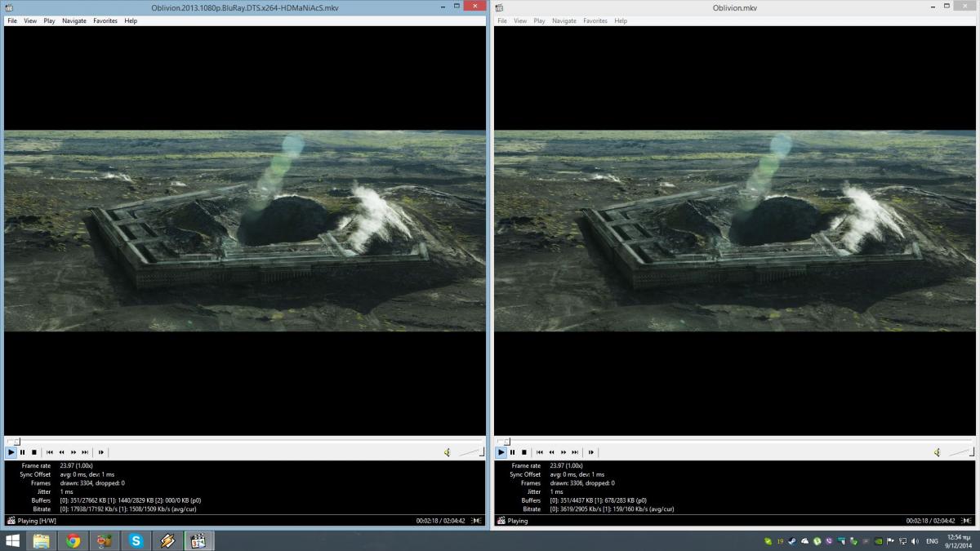Select Media Player Classic taskbar button
This screenshot has width=980, height=551.
click(198, 540)
